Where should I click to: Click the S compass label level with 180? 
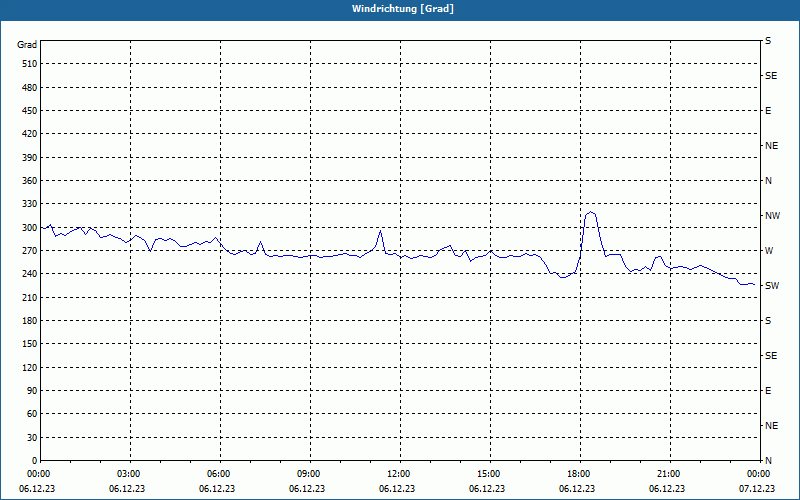tap(768, 321)
